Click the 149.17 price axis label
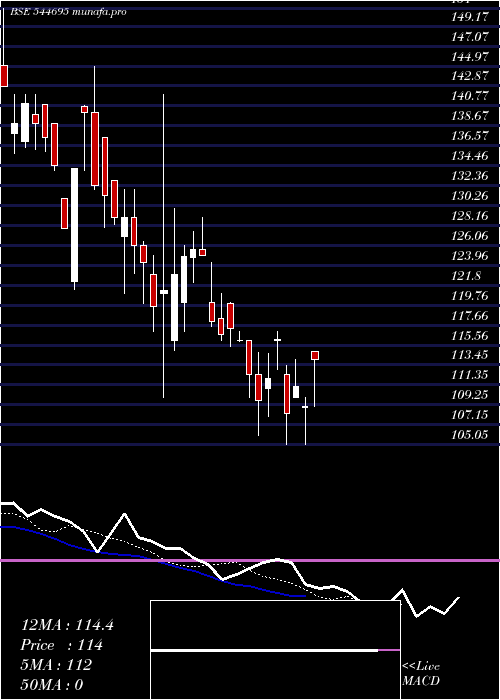Screen dimensions: 500x700 (x=470, y=17)
